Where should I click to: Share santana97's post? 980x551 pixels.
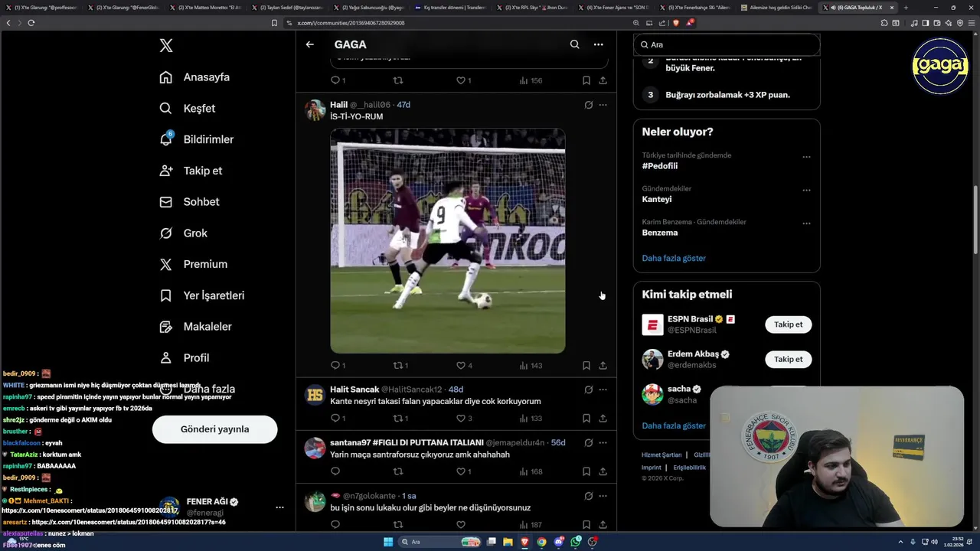[x=603, y=472]
